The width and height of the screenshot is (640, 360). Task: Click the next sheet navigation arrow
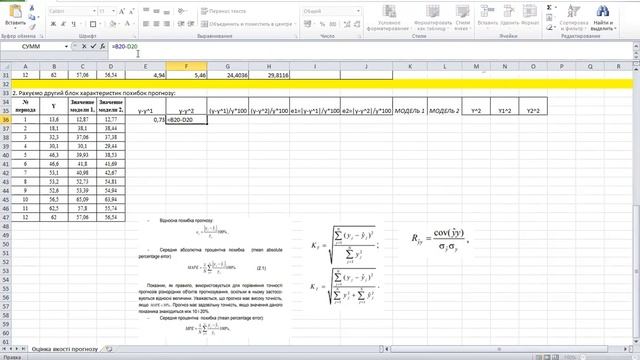coord(17,349)
